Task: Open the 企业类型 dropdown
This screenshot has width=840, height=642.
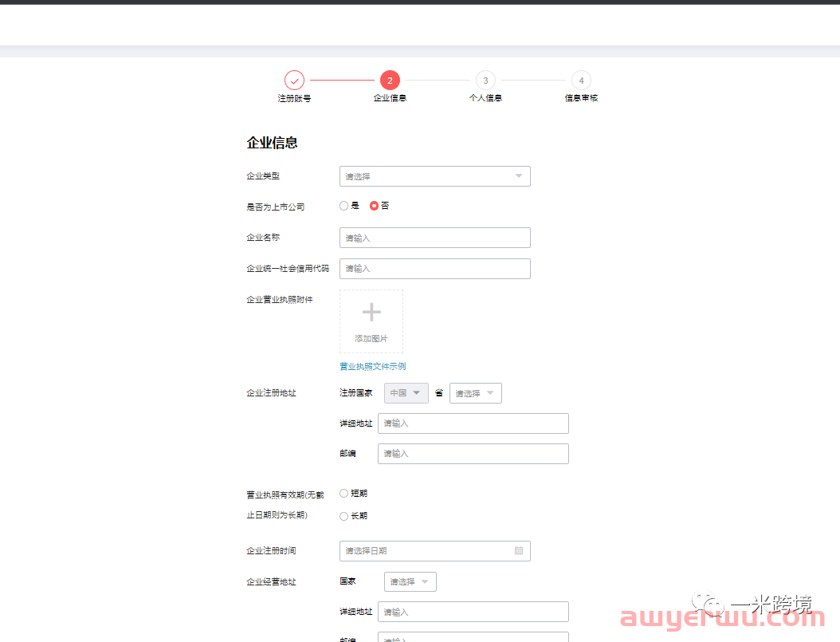Action: click(434, 176)
